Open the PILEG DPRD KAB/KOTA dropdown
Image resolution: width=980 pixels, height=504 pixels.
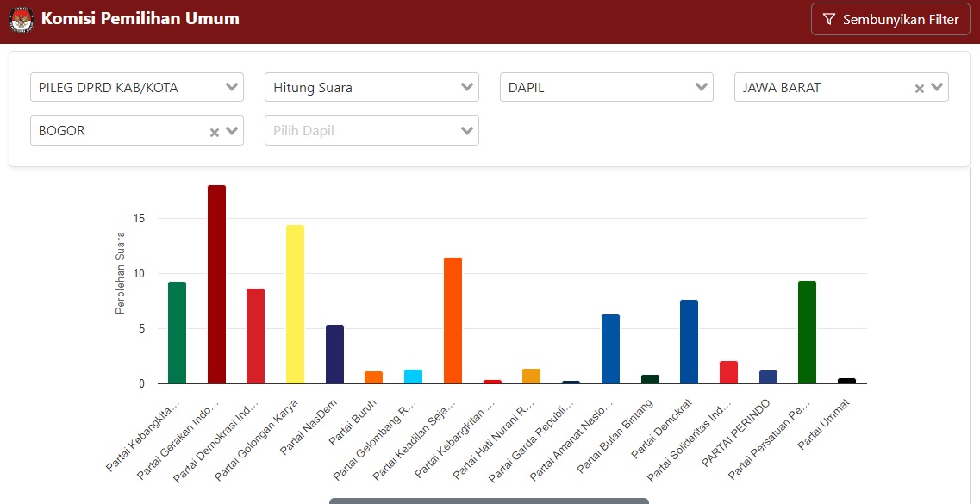[x=137, y=87]
